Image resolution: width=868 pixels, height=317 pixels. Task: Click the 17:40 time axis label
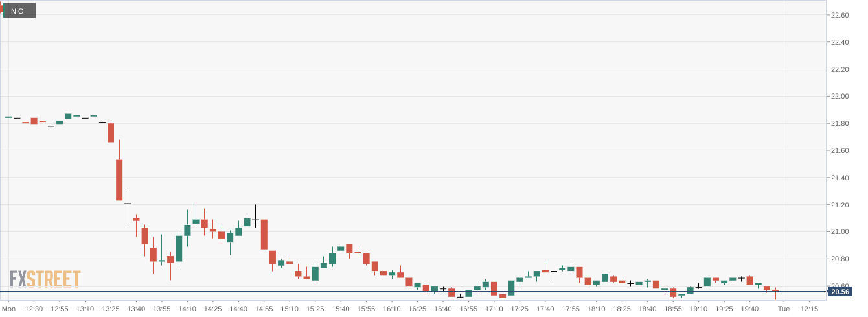point(545,309)
